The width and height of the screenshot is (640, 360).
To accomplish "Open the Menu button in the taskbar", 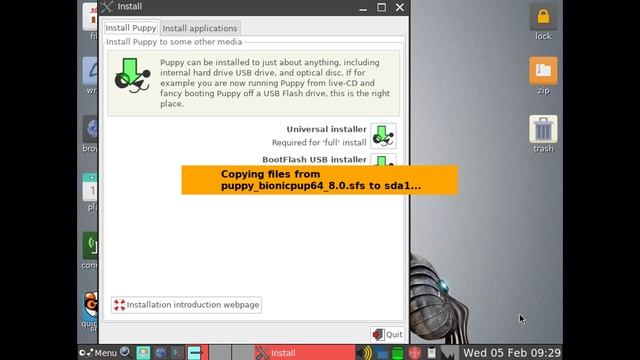I will (x=98, y=353).
